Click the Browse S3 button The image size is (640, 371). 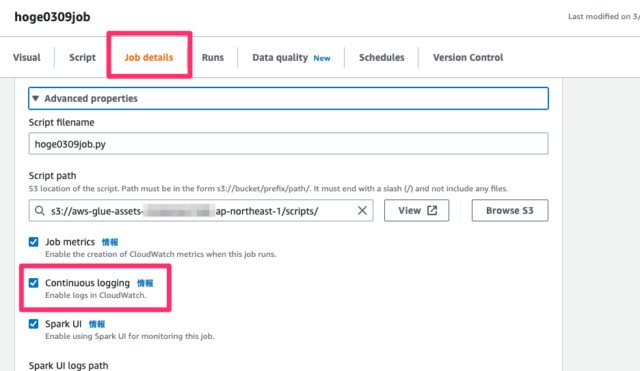pyautogui.click(x=510, y=211)
